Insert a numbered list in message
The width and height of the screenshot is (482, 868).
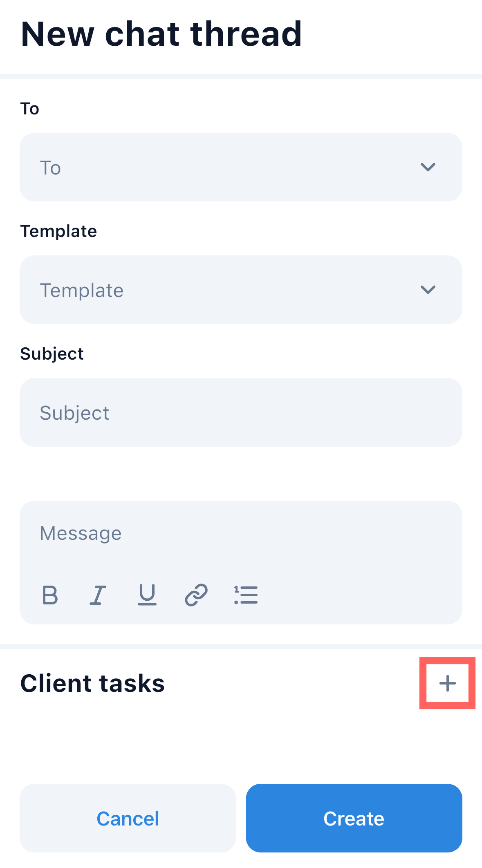coord(246,595)
